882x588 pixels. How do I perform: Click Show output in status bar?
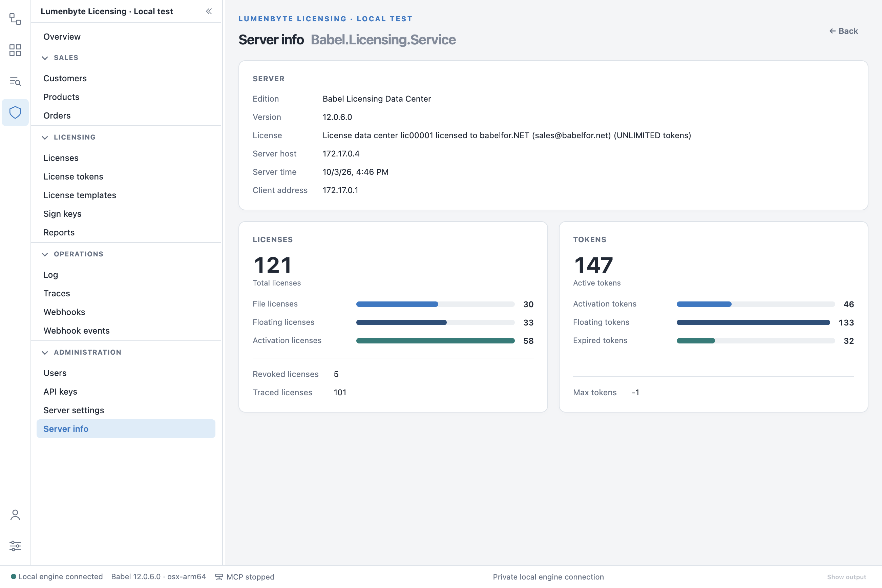click(x=846, y=577)
